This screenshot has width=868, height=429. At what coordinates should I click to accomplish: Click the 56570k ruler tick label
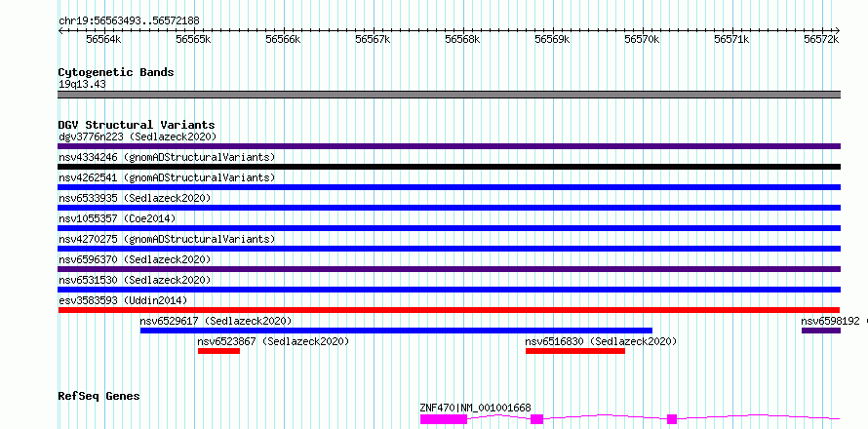tap(643, 39)
